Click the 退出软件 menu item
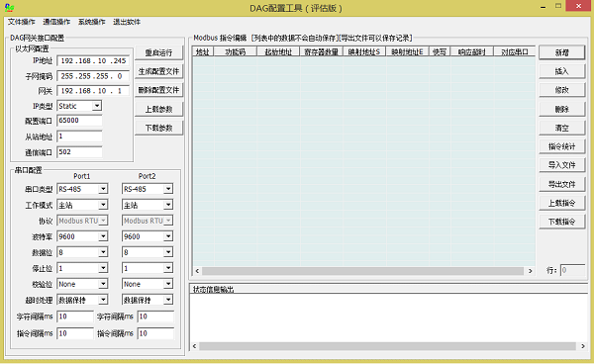This screenshot has height=364, width=594. pos(127,22)
